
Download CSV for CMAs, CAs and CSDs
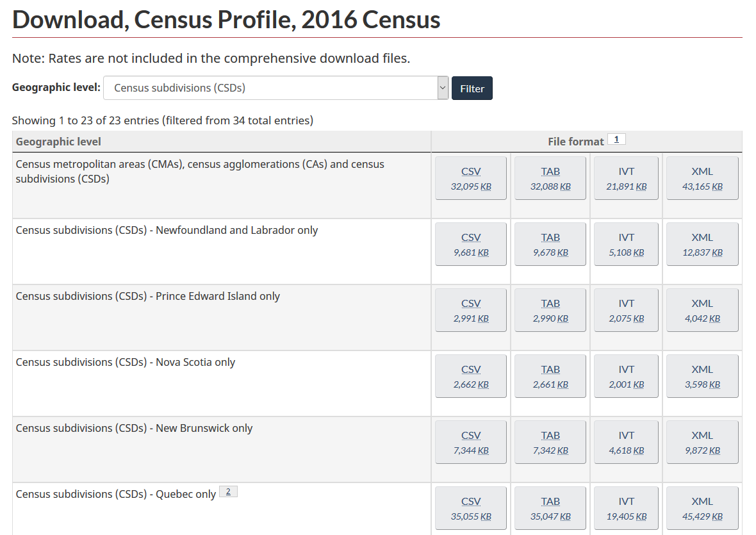coord(470,178)
